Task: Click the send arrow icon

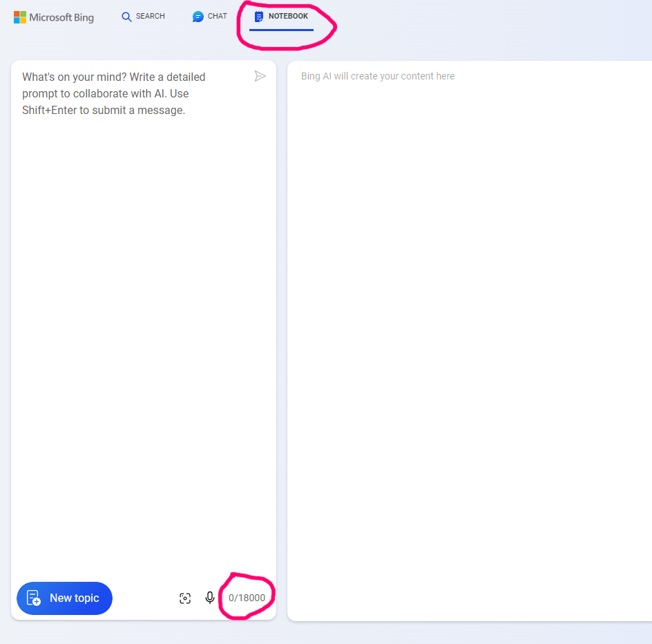Action: 260,76
